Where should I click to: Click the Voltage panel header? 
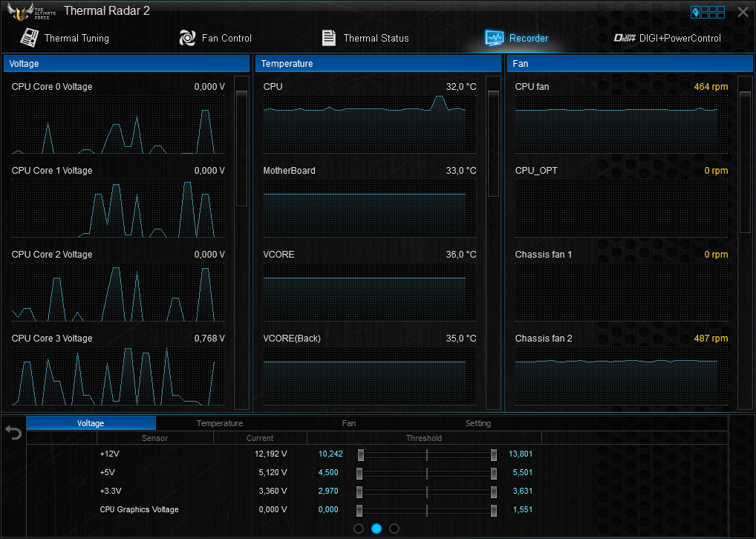[126, 64]
